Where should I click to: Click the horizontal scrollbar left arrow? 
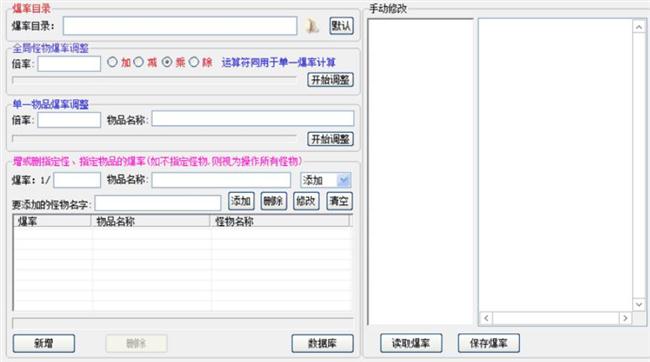click(486, 318)
